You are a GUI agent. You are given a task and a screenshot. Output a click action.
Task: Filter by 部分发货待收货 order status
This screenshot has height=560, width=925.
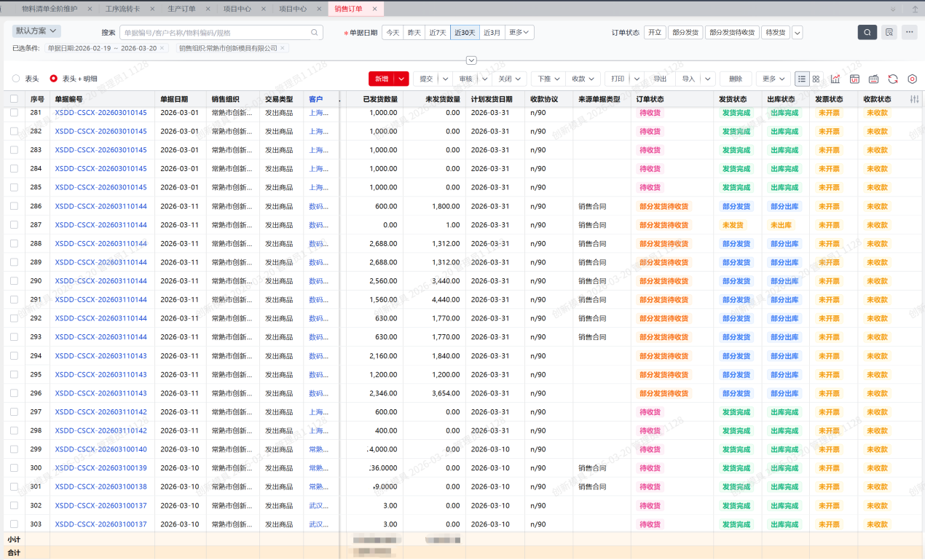pos(731,33)
